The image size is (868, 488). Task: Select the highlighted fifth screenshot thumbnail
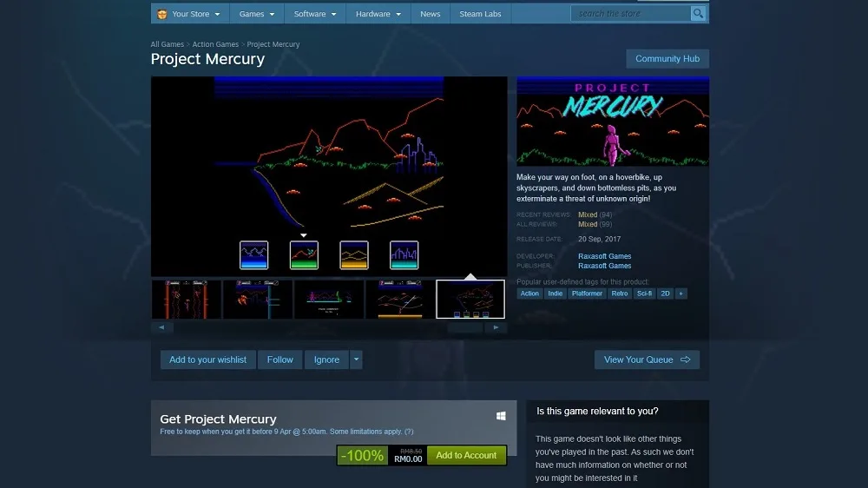point(470,299)
